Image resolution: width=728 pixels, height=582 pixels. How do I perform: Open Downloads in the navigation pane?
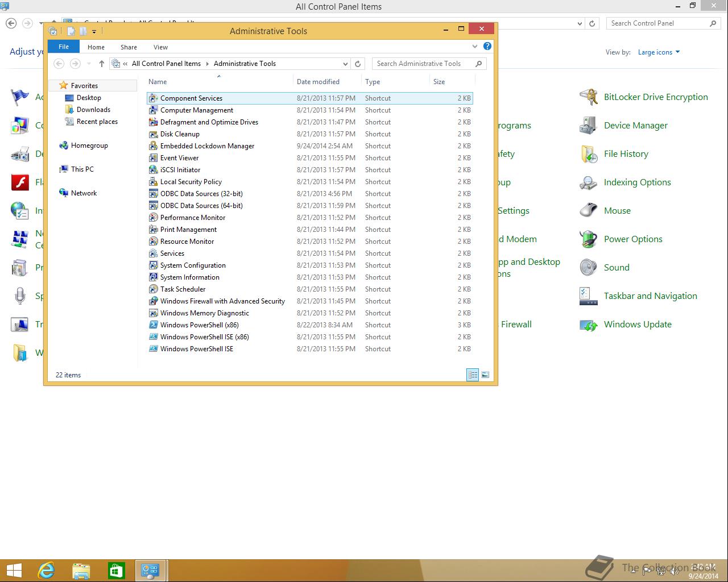(93, 110)
